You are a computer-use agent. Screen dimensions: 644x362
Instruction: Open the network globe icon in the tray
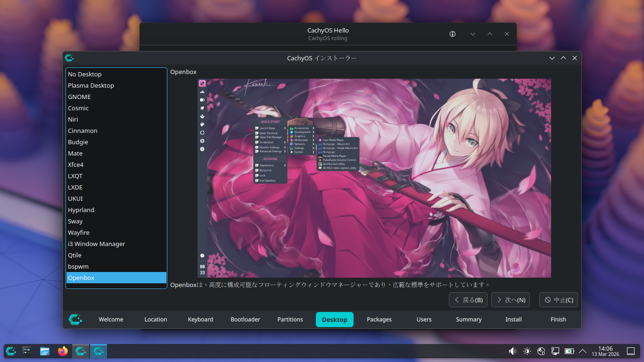point(541,351)
